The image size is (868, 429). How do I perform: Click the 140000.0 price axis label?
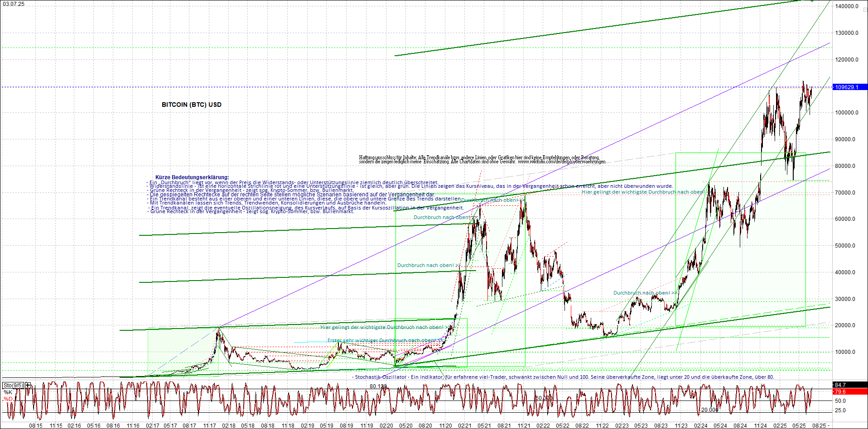(847, 6)
